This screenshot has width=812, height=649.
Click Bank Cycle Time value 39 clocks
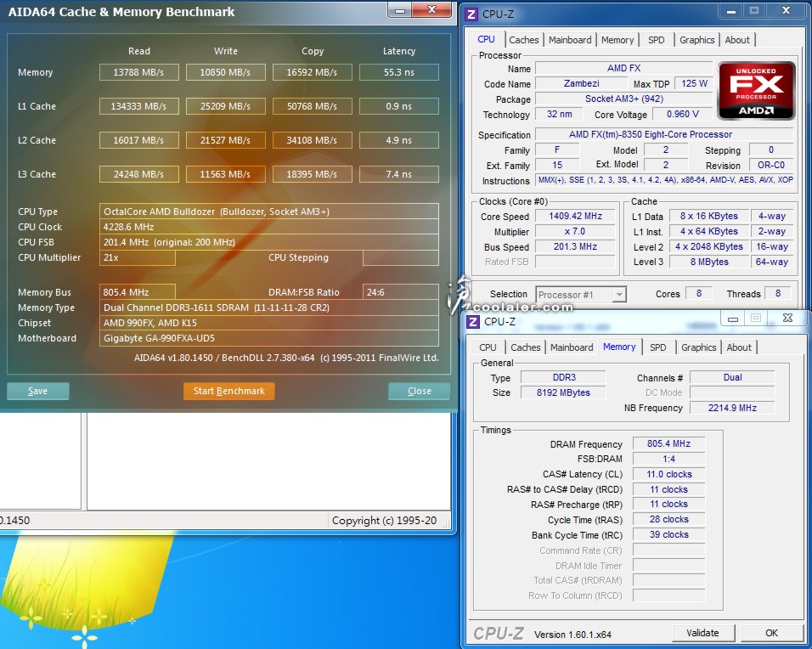pyautogui.click(x=668, y=534)
